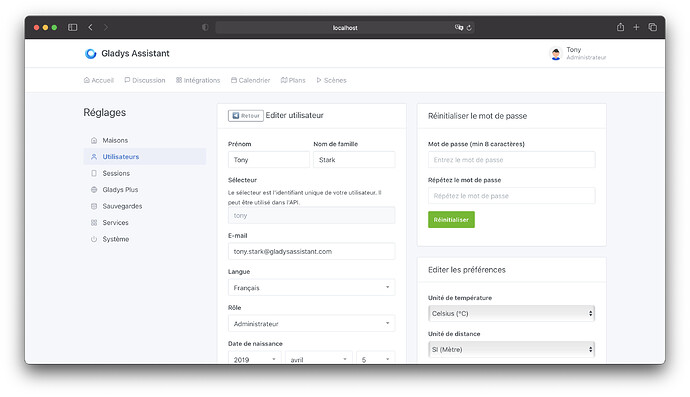Viewport: 690px width, 397px height.
Task: Click the privacy shield icon
Action: 205,27
